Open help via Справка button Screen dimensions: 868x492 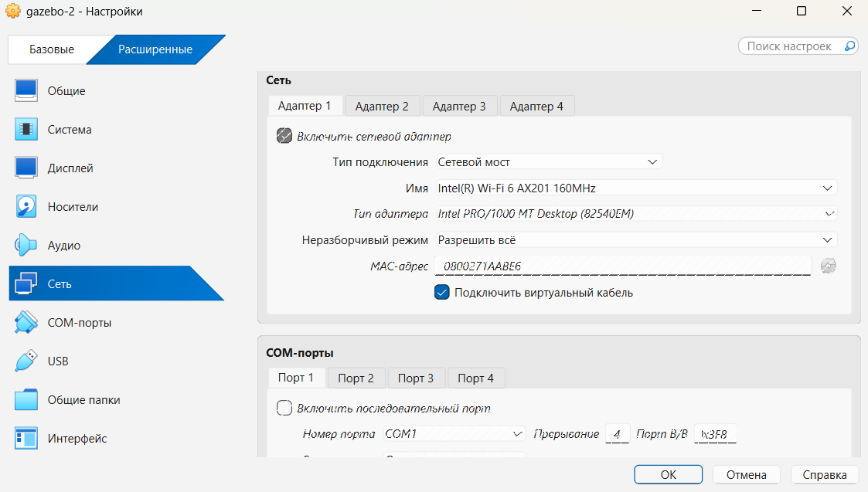tap(824, 475)
